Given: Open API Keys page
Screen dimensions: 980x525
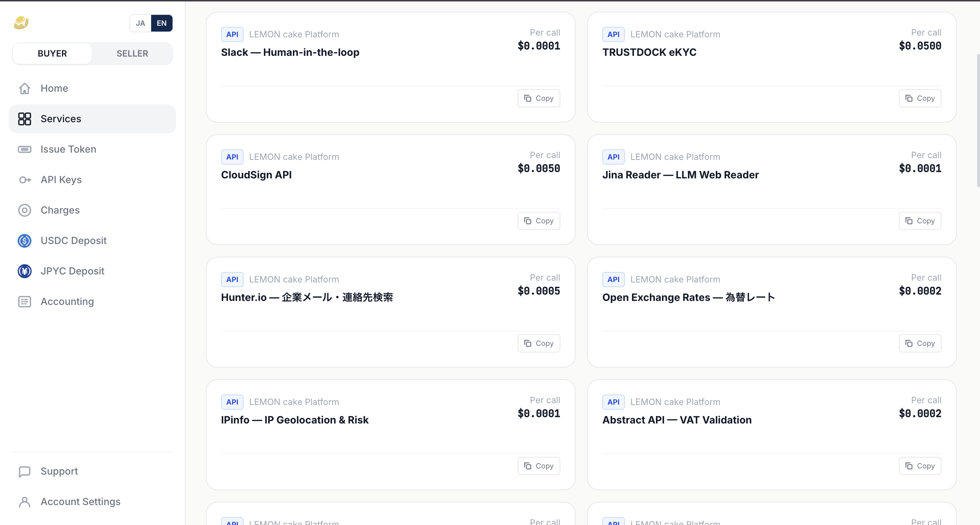Looking at the screenshot, I should (92, 180).
